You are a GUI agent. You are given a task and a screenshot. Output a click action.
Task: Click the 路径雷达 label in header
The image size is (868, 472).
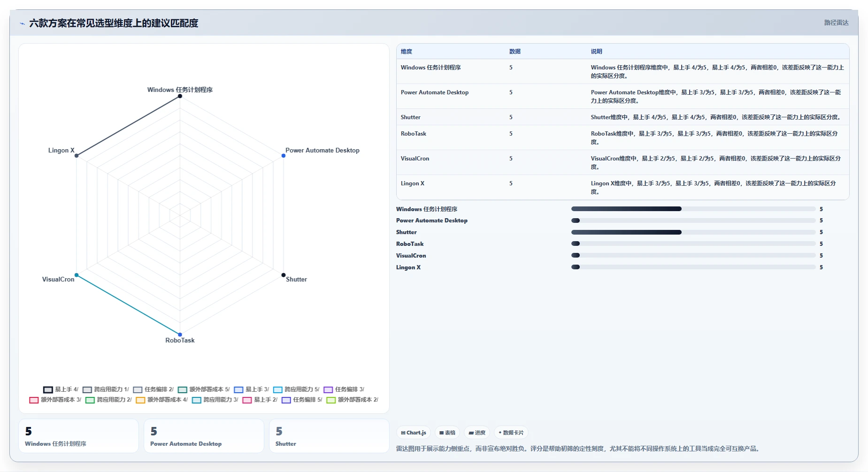pos(836,23)
